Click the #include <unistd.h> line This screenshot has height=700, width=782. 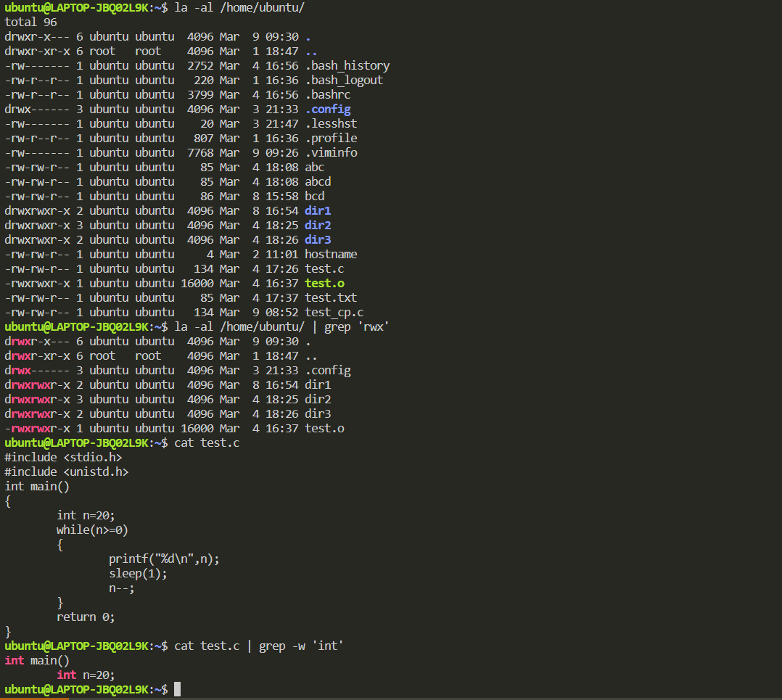click(67, 472)
